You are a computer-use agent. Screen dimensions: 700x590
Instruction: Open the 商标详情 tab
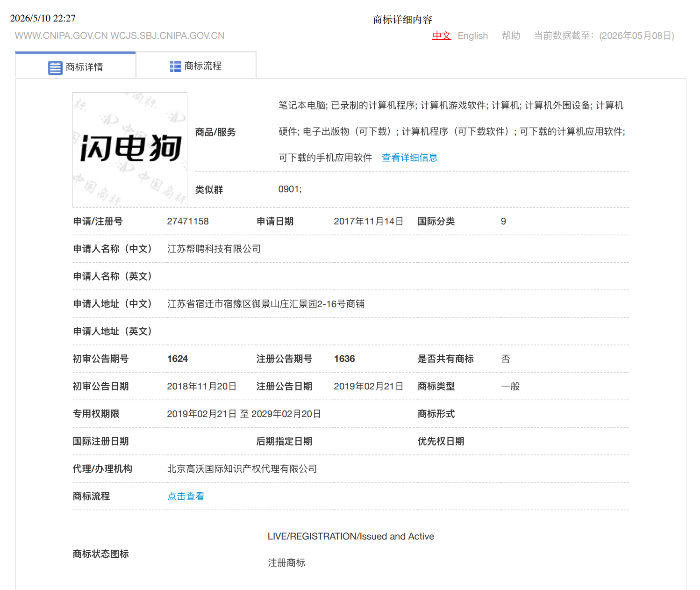(x=76, y=66)
